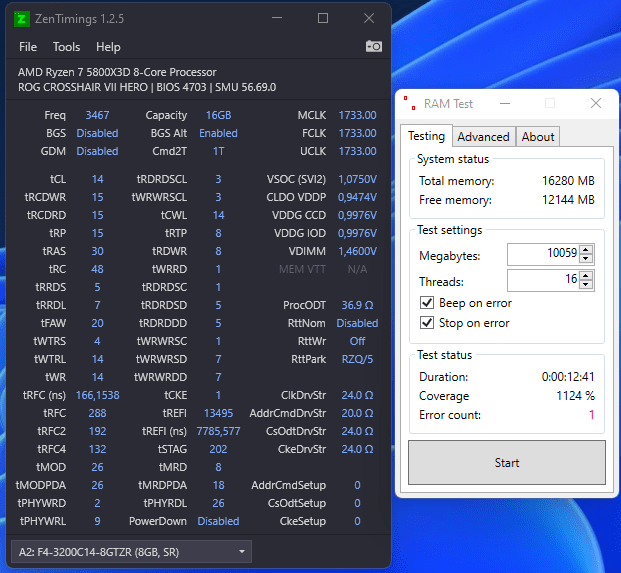The width and height of the screenshot is (621, 573).
Task: Increase the Megabytes value with up arrow
Action: point(586,249)
